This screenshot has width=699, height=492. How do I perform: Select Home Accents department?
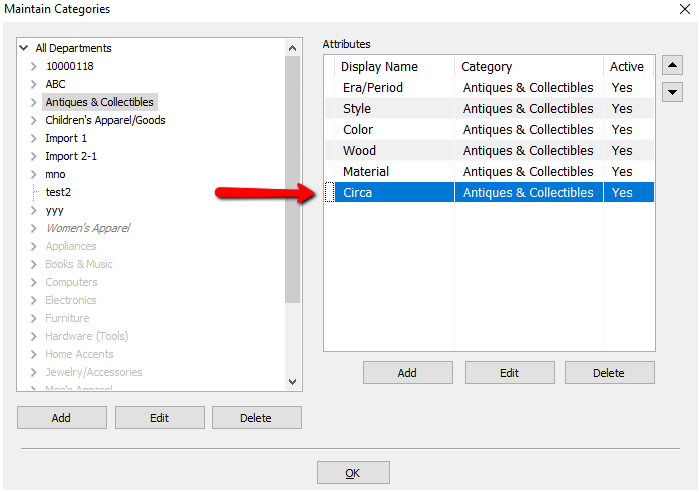click(x=79, y=354)
